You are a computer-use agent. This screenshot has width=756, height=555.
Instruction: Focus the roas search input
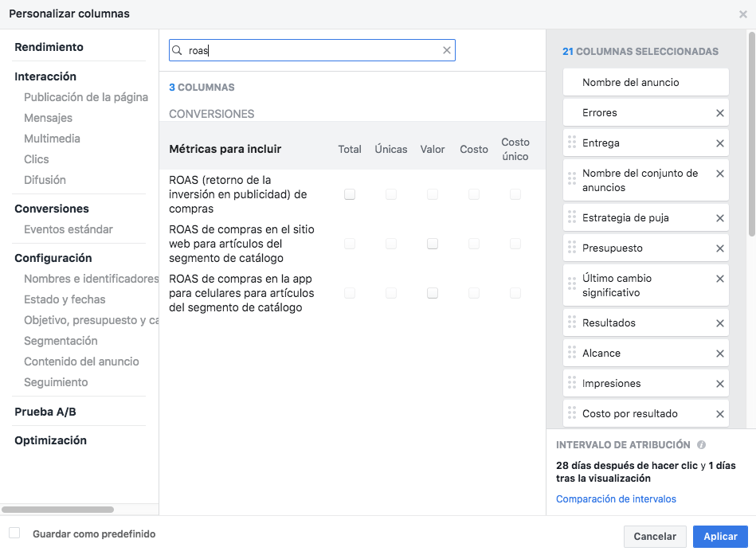point(312,50)
